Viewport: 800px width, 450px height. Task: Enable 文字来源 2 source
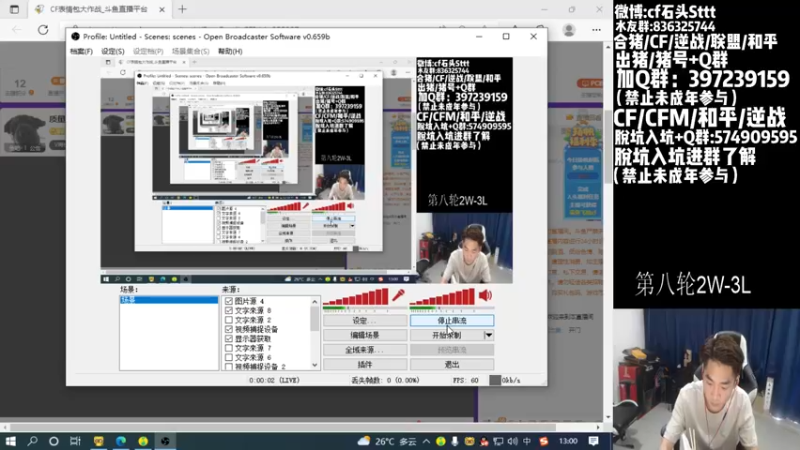click(x=229, y=320)
